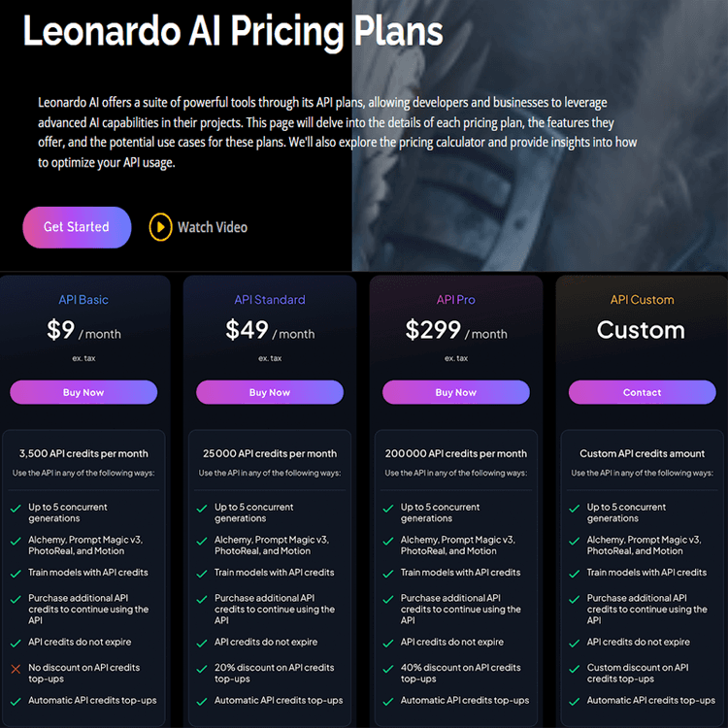Click API Pro credits do not expire checkmark

click(388, 643)
